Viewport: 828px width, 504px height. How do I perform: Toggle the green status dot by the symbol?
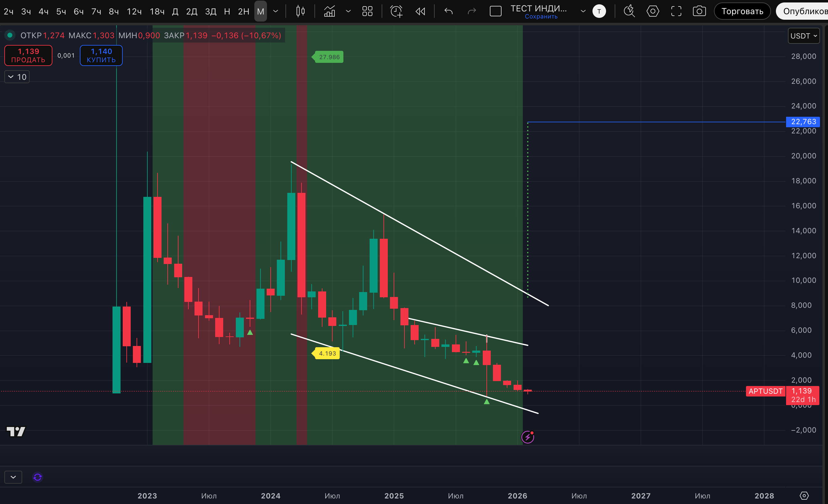[x=10, y=35]
